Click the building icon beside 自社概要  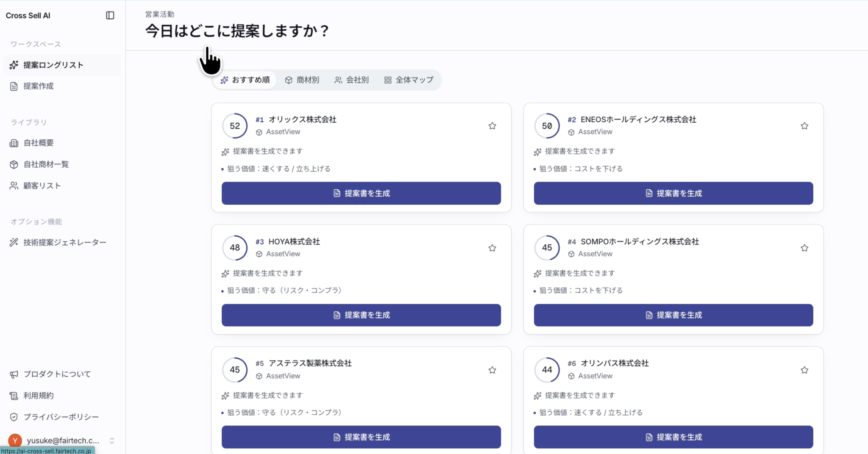pos(14,143)
